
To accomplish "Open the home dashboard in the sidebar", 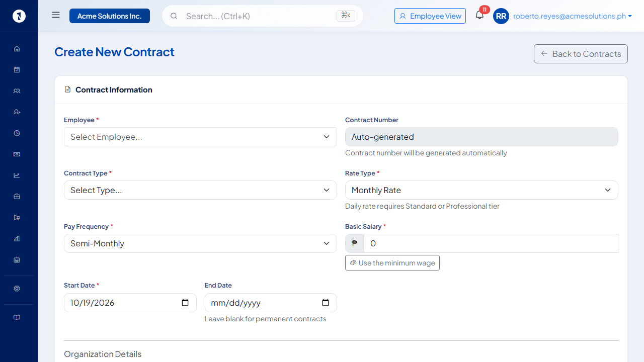I will (x=17, y=49).
